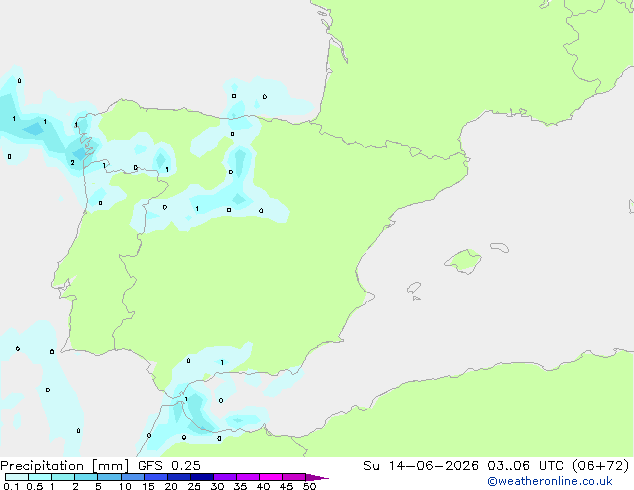Choose the 25 to 30 mm dark navy swatch
Screen dimensions: 634x490
202,477
